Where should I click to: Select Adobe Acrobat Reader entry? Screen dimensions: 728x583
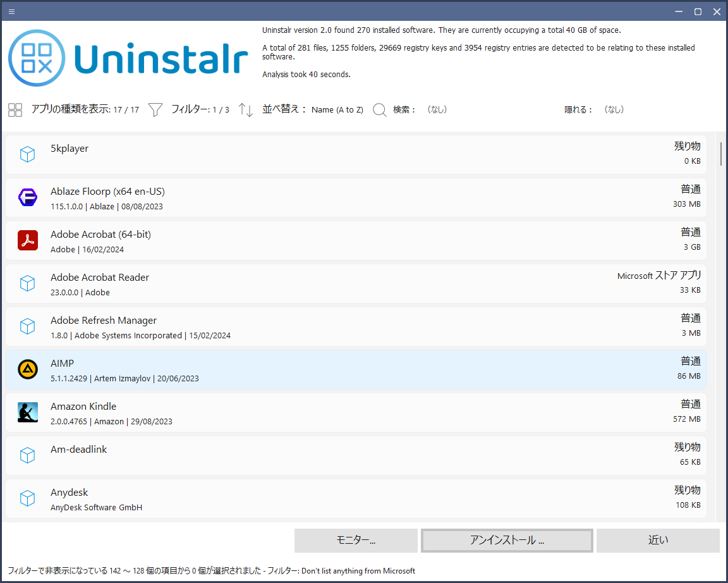pos(356,283)
